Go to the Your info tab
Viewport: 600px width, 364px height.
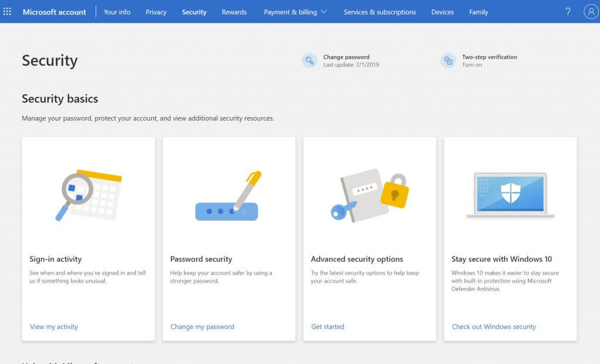click(x=117, y=12)
